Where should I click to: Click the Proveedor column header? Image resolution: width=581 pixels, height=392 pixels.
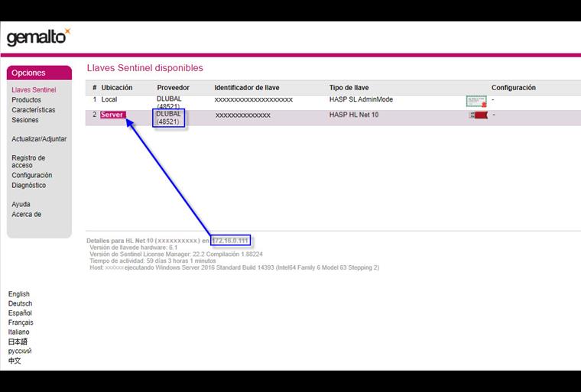(173, 87)
